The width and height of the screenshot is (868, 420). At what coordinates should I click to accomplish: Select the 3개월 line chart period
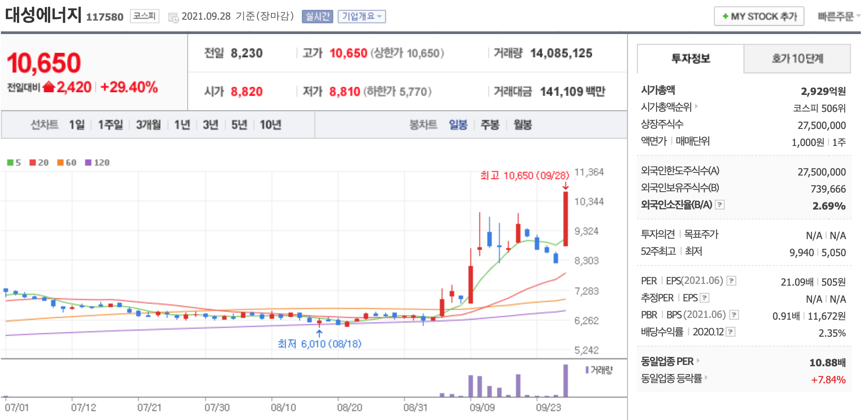148,124
